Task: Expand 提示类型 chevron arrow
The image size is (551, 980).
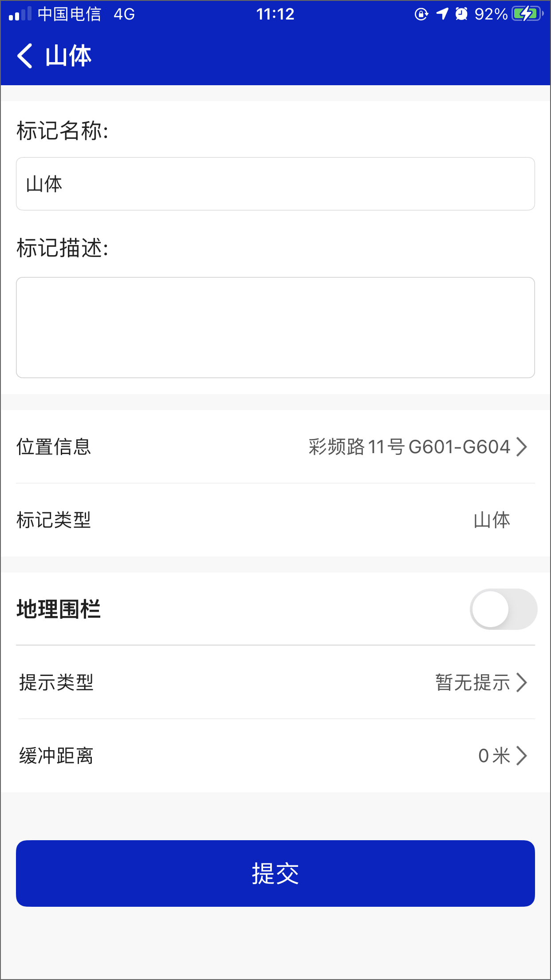Action: (x=522, y=682)
